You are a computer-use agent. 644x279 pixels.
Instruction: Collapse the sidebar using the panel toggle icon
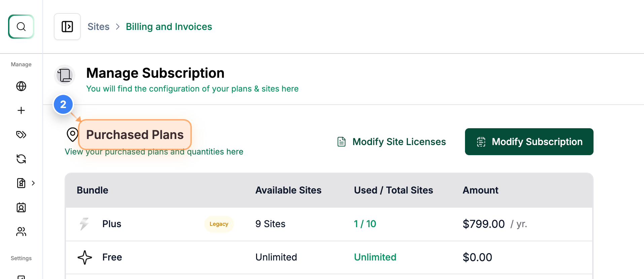(67, 27)
